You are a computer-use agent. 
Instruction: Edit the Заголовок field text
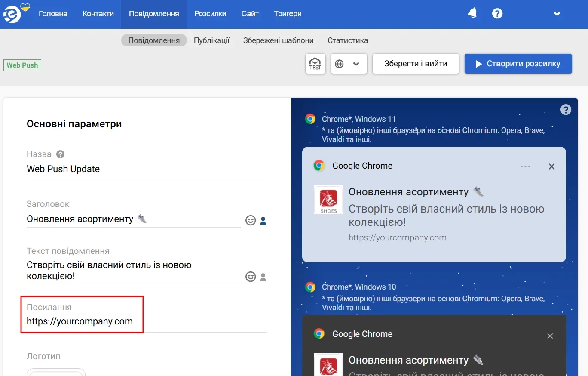pos(134,219)
